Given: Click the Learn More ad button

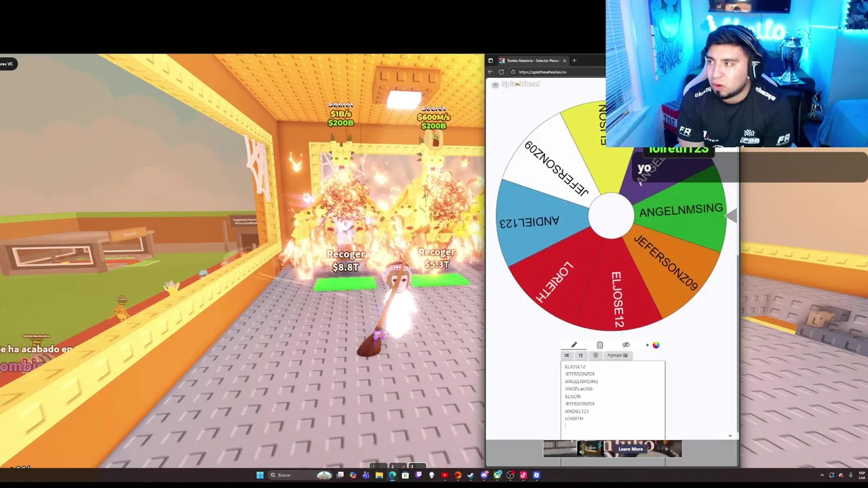Looking at the screenshot, I should pyautogui.click(x=630, y=449).
